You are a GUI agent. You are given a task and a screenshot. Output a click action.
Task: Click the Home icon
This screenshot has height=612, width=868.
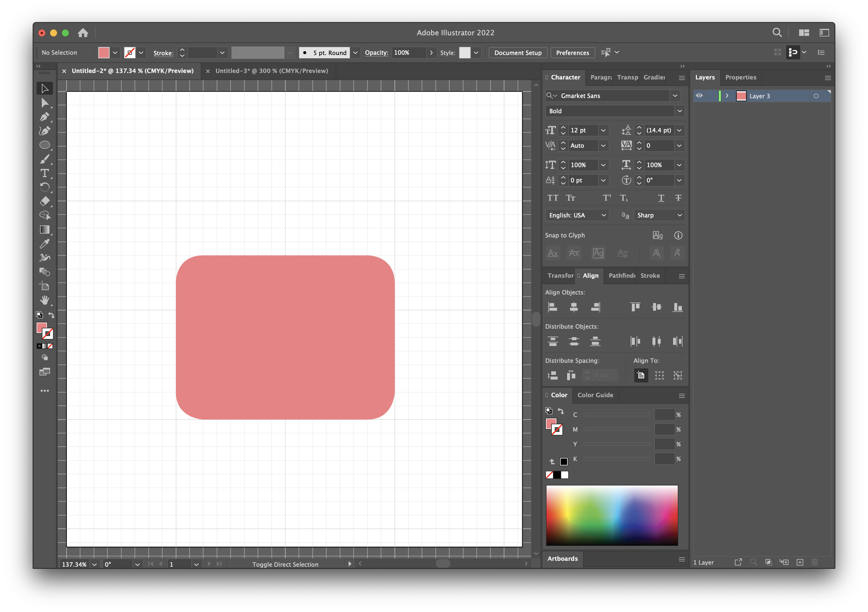point(83,33)
